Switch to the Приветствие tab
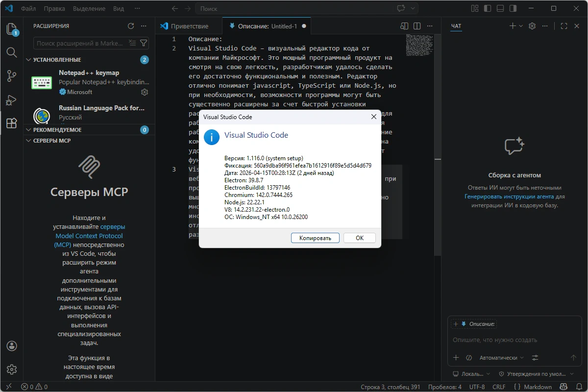This screenshot has width=588, height=392. click(x=189, y=26)
